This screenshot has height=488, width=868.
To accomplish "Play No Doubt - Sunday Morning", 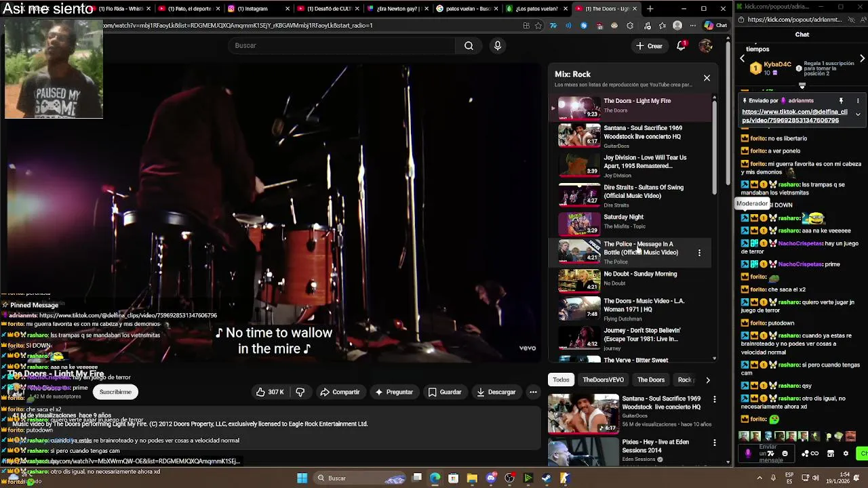I will pyautogui.click(x=631, y=279).
